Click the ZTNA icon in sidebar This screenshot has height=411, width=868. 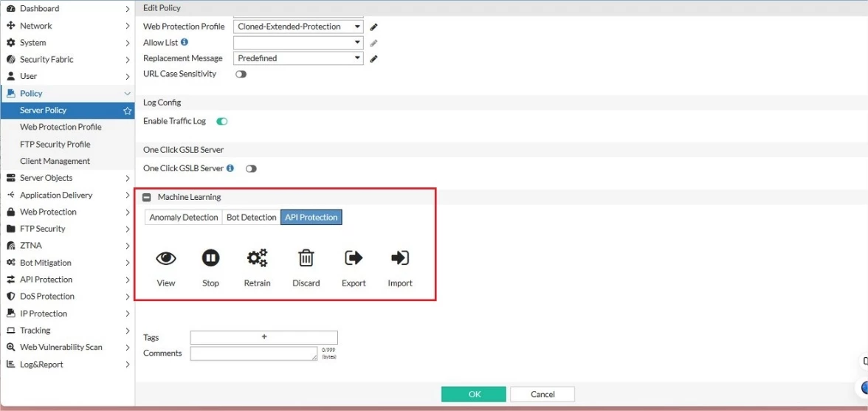coord(10,246)
